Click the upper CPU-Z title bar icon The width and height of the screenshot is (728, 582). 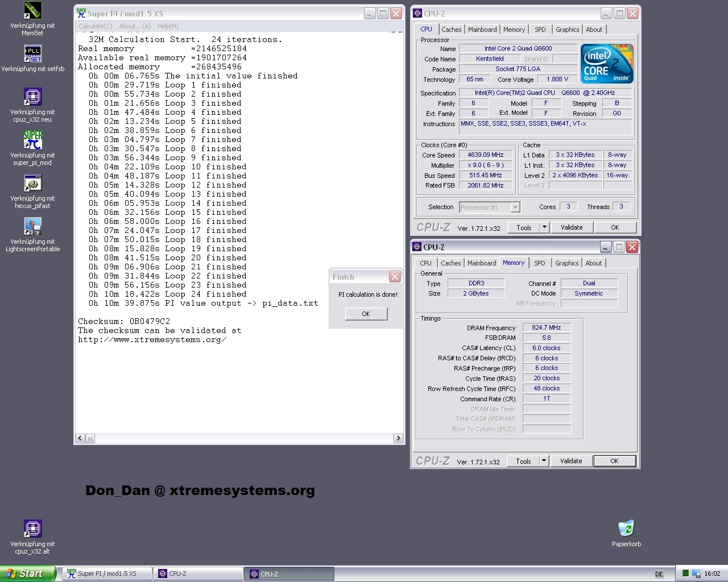coord(417,14)
